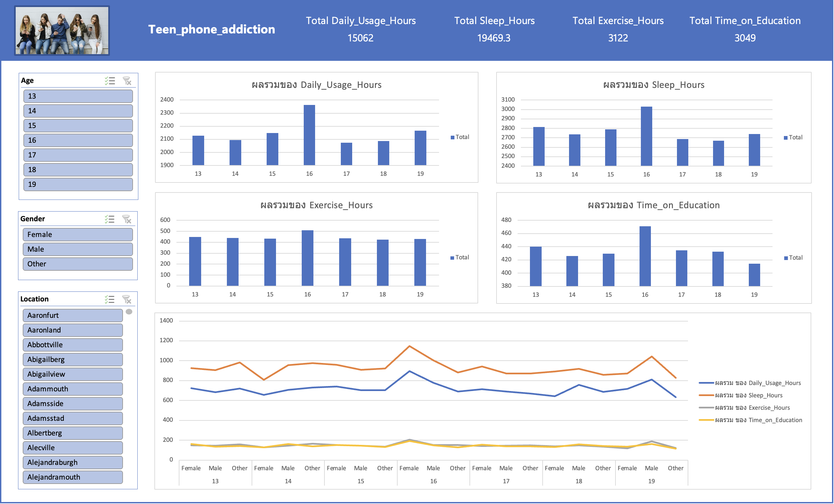Select the age 16 bar in Sleep_Hours chart
Screen dimensions: 834x504
pos(647,136)
